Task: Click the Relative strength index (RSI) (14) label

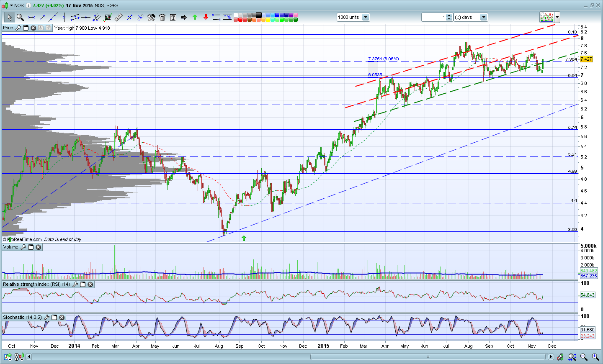Action: click(x=37, y=285)
